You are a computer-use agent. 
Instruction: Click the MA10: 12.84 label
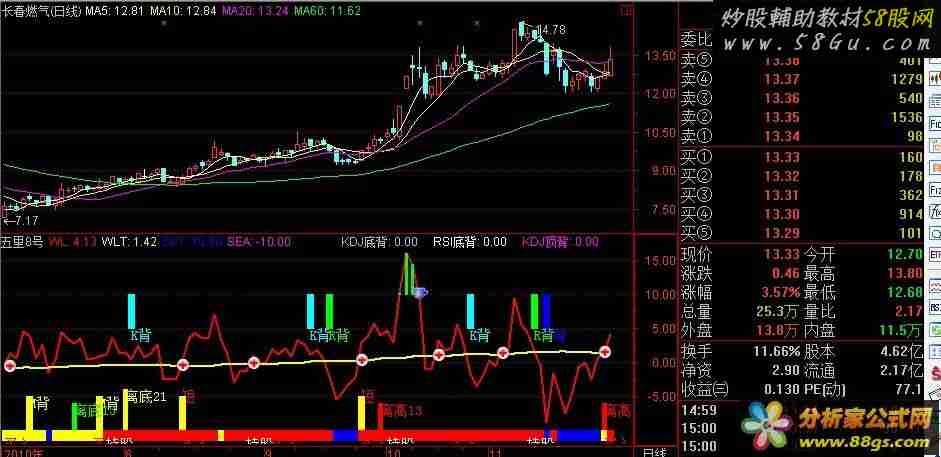click(x=183, y=10)
